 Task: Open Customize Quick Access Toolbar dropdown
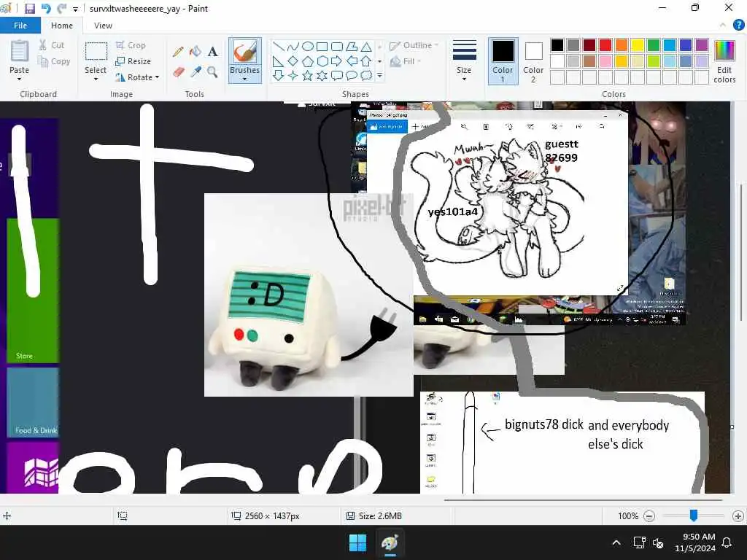pos(75,9)
